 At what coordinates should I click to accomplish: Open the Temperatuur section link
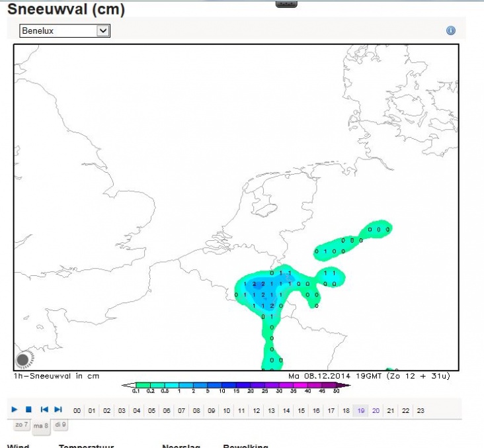click(88, 446)
